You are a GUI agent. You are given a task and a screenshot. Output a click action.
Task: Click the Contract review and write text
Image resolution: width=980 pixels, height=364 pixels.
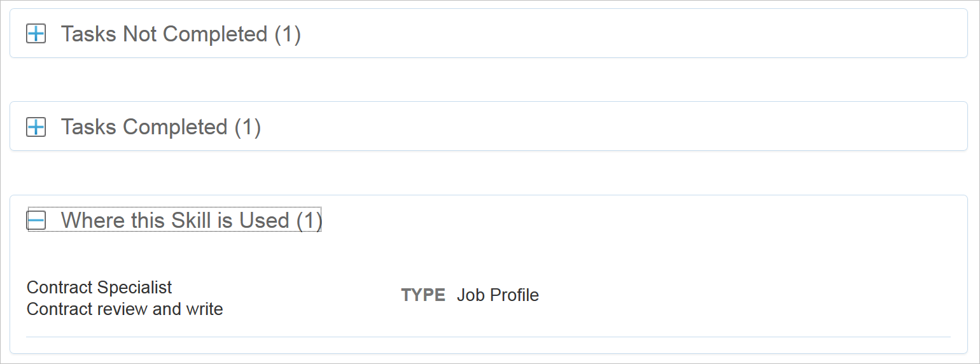[125, 309]
